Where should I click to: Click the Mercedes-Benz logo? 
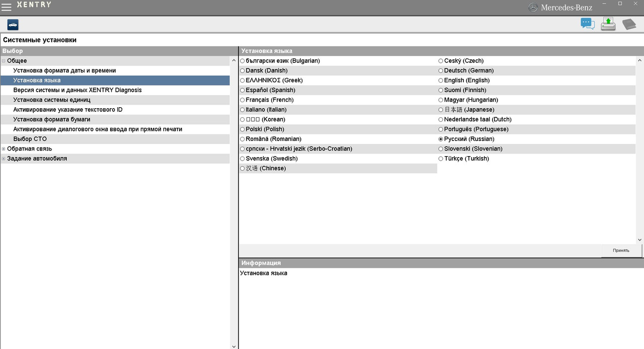(560, 8)
